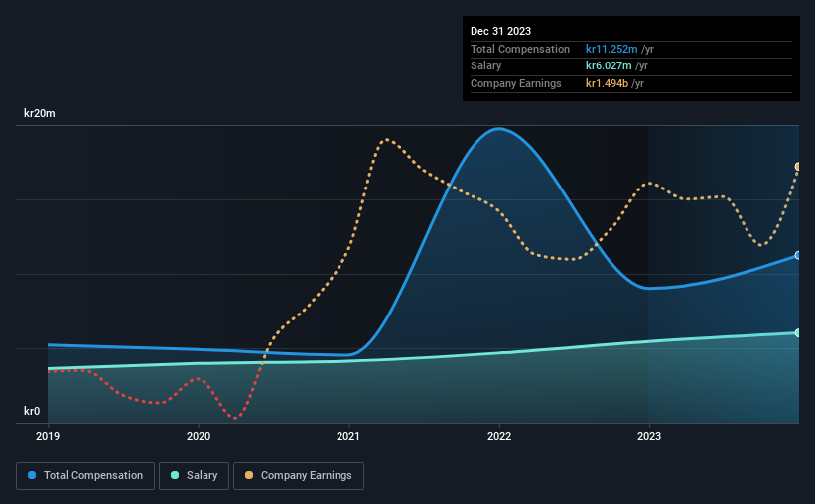Toggle the Salary legend button
Viewport: 815px width, 504px height.
(194, 476)
